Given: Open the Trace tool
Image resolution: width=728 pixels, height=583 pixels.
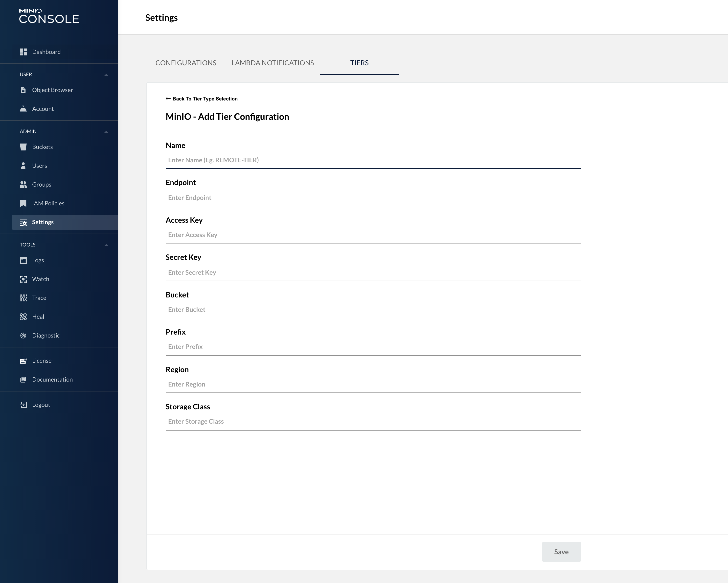Looking at the screenshot, I should (x=65, y=298).
